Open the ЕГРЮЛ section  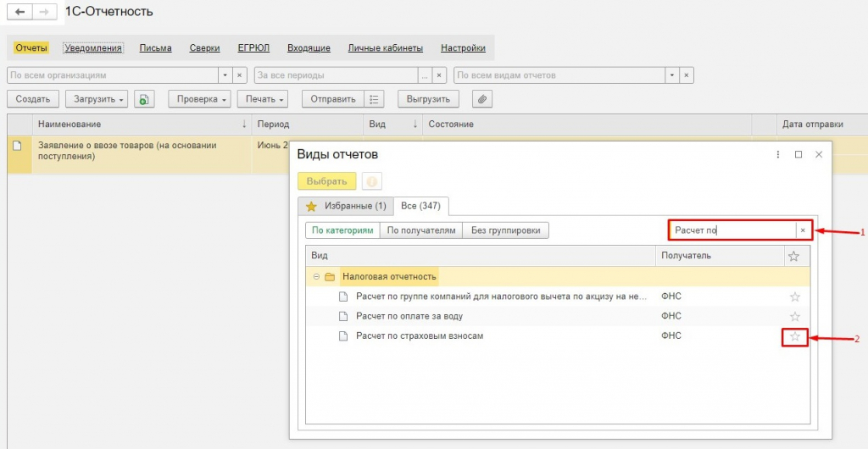[253, 48]
